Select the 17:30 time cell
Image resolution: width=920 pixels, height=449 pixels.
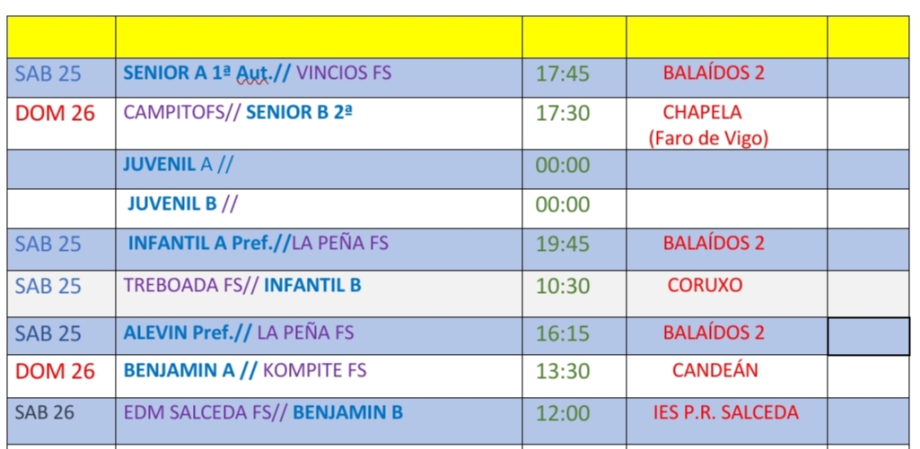pyautogui.click(x=563, y=113)
